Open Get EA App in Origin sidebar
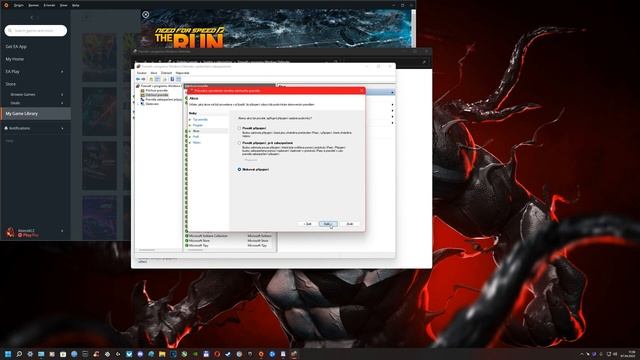 coord(16,47)
